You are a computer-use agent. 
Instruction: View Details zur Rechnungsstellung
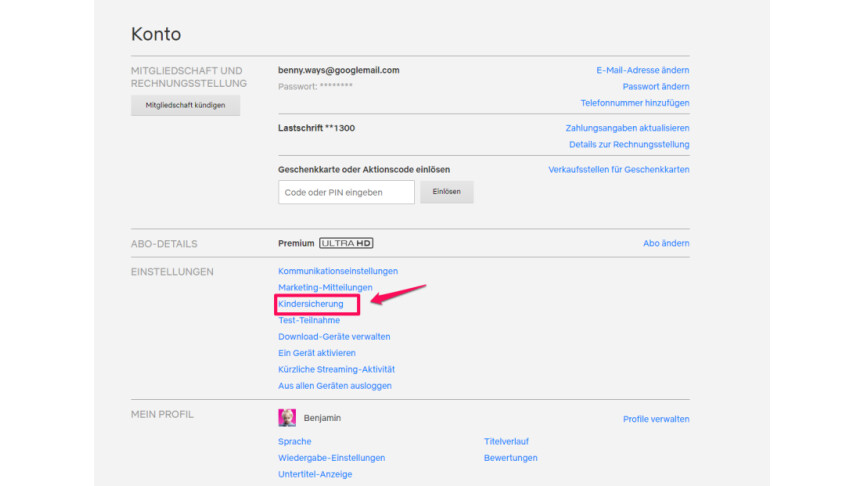[x=629, y=145]
